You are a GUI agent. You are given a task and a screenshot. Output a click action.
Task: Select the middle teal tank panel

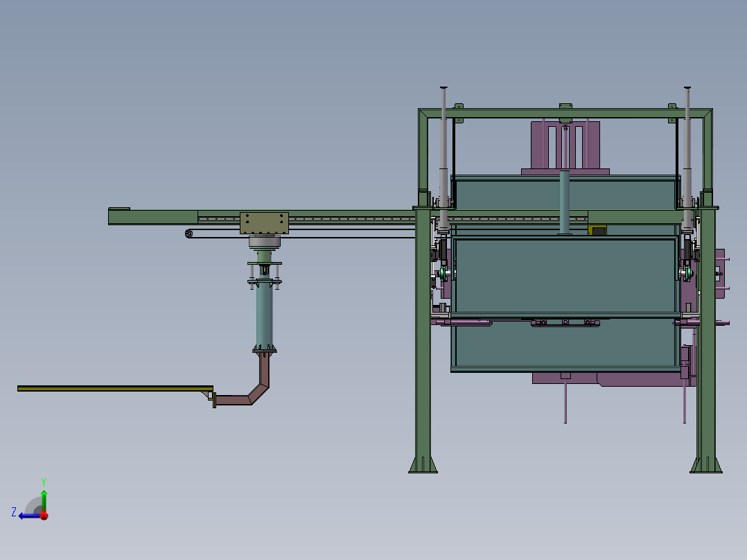click(565, 275)
